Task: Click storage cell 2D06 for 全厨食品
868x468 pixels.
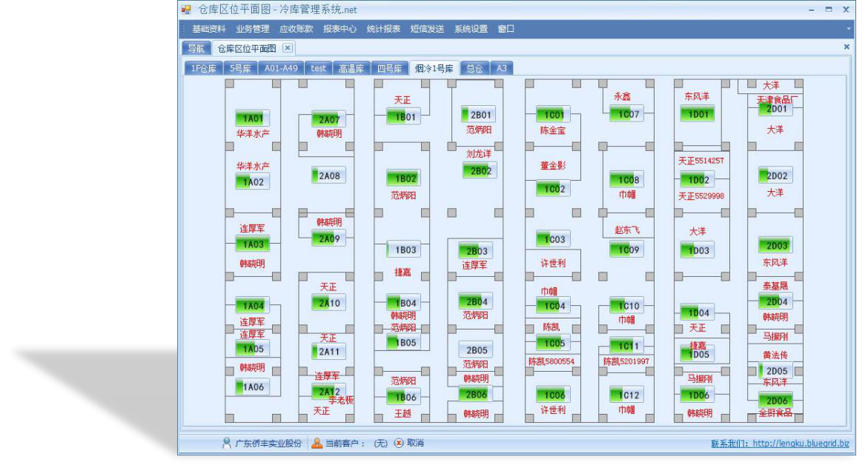Action: click(x=774, y=401)
